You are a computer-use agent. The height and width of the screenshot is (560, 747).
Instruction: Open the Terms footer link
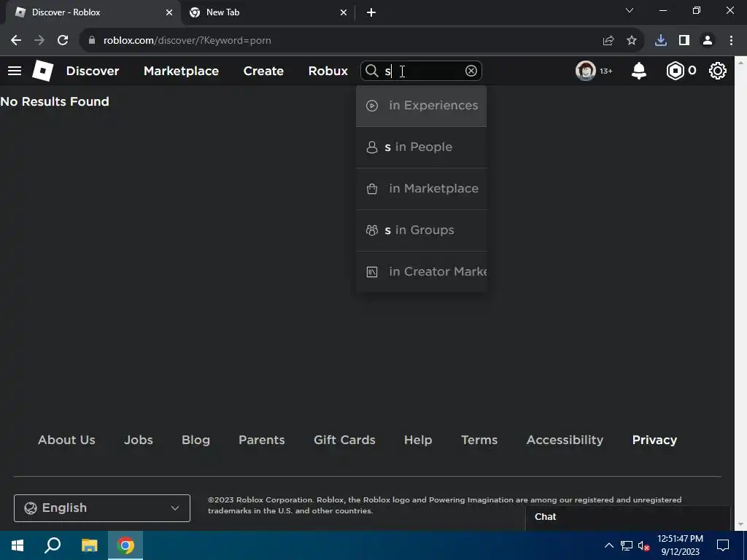pos(479,440)
